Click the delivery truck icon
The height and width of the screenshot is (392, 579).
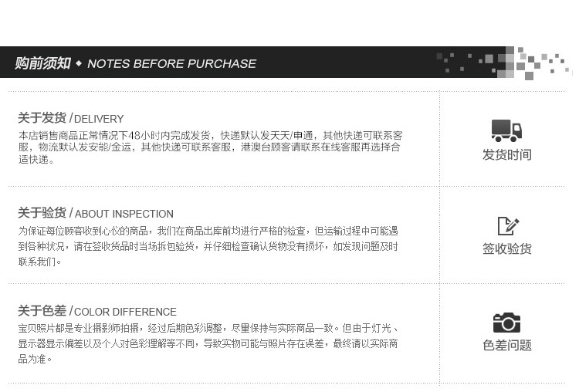tap(506, 130)
